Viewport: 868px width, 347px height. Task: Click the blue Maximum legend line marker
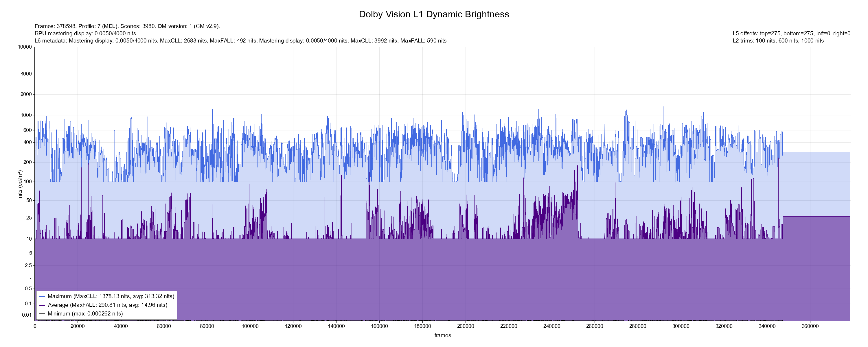click(42, 296)
